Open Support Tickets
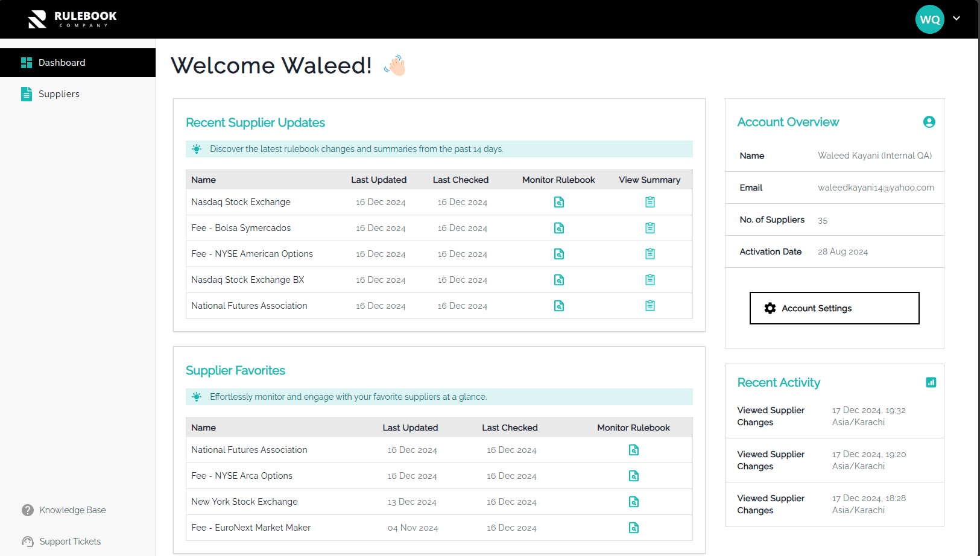980x556 pixels. pos(69,541)
